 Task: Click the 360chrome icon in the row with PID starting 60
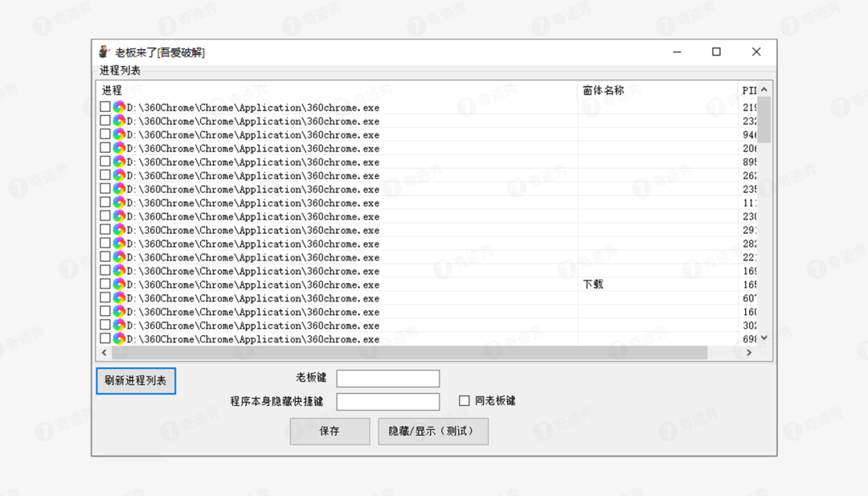tap(119, 297)
